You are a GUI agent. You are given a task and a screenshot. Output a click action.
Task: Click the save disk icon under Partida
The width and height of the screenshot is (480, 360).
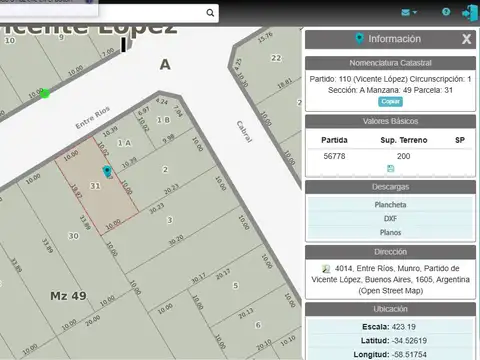390,168
